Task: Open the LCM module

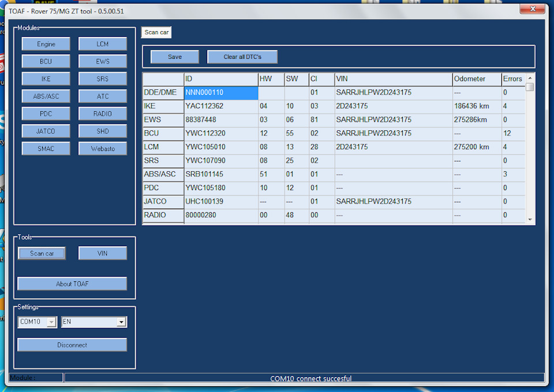Action: 103,44
